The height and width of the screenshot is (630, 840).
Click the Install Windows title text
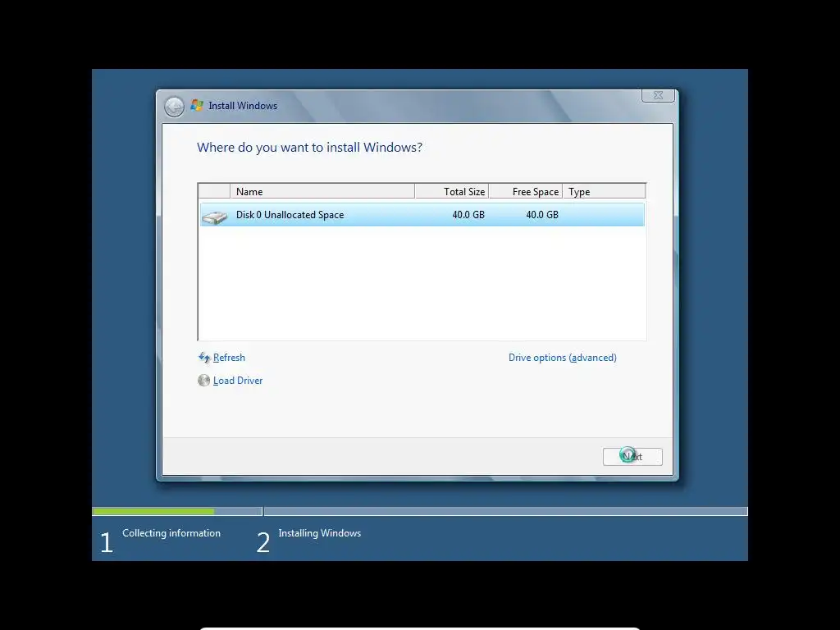click(243, 106)
